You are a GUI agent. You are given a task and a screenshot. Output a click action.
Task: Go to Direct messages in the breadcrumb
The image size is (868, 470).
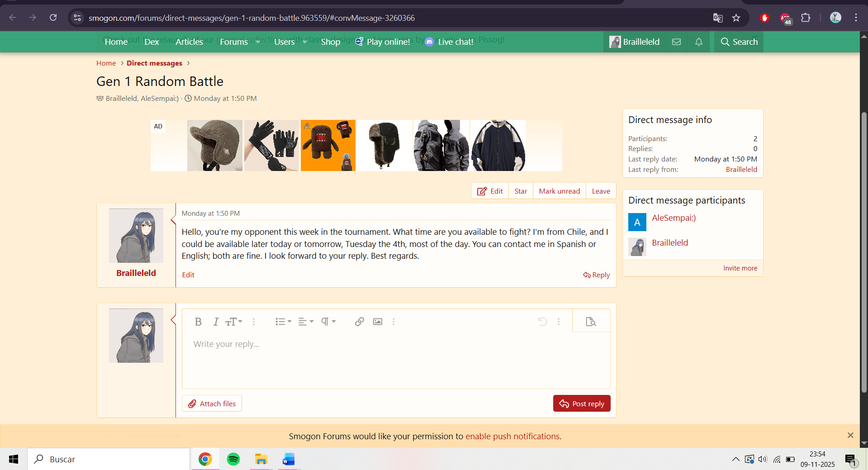(x=154, y=63)
